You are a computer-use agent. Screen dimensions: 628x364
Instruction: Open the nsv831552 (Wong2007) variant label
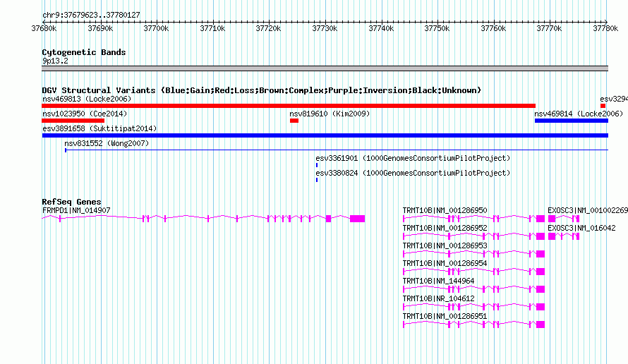pos(107,143)
